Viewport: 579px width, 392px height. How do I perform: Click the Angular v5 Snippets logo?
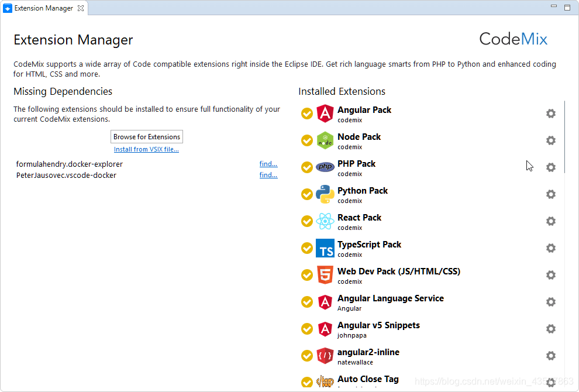[325, 329]
